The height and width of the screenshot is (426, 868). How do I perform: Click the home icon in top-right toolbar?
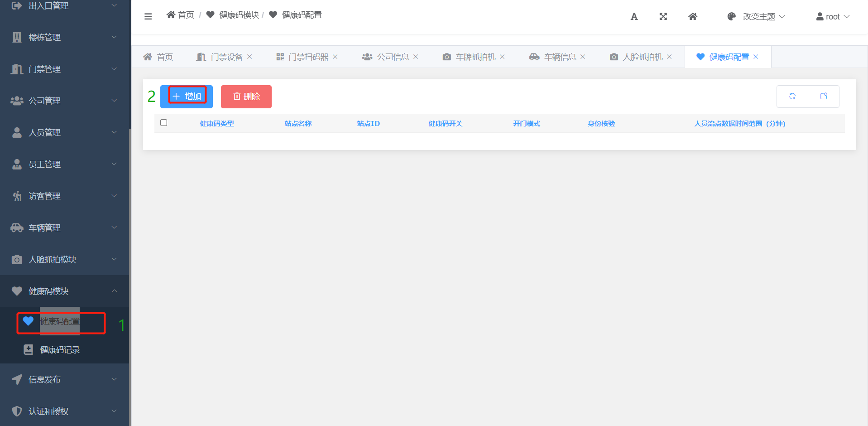(x=693, y=17)
